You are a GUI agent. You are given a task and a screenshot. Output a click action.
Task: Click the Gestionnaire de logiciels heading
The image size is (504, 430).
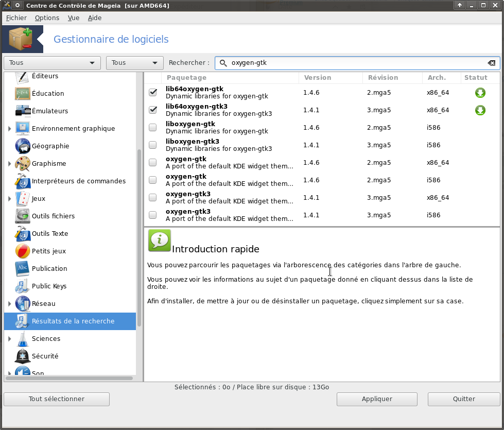point(111,39)
